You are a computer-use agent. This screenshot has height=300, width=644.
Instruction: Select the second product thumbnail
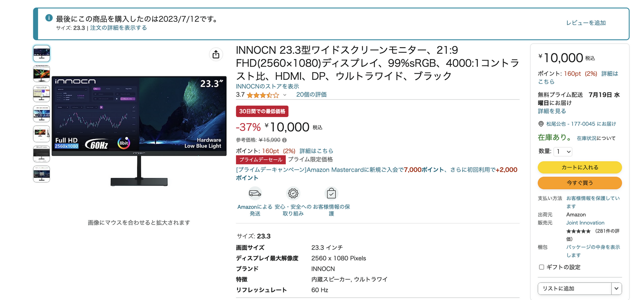coord(42,73)
